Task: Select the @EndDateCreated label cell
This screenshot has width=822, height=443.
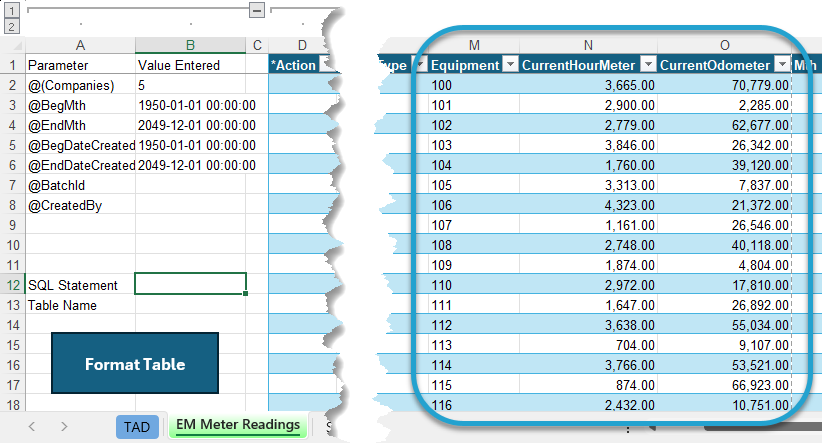Action: tap(80, 165)
